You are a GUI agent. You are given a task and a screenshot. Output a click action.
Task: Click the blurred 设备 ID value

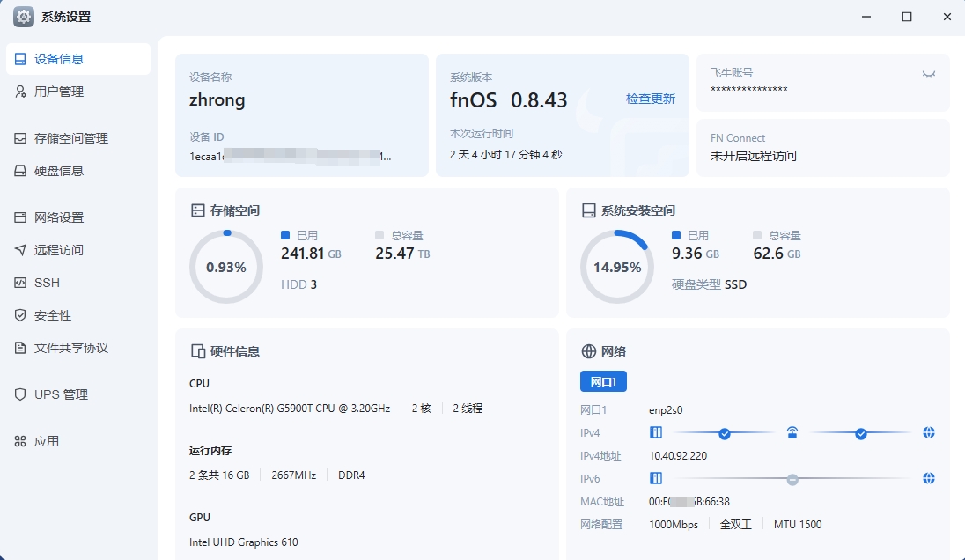click(x=290, y=157)
